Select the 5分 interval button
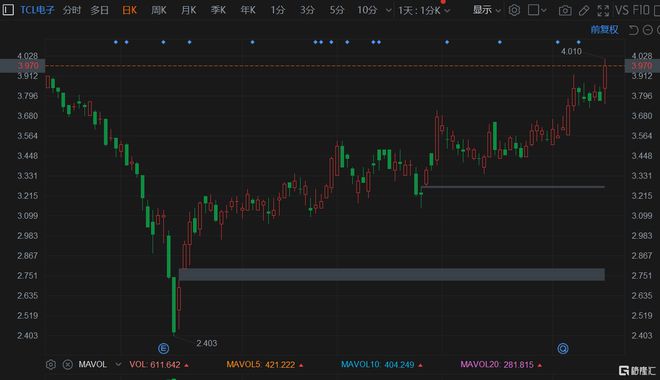The width and height of the screenshot is (660, 380). pos(337,10)
